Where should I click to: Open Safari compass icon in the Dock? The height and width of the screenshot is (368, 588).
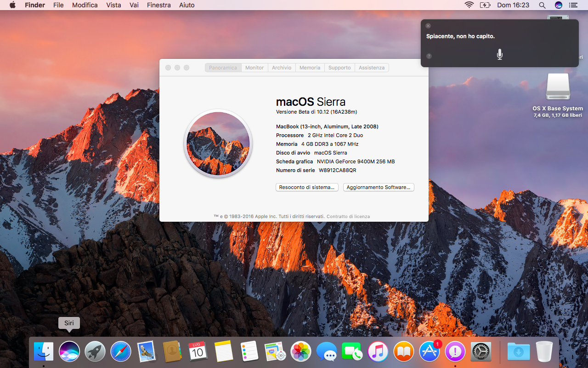[x=121, y=352]
